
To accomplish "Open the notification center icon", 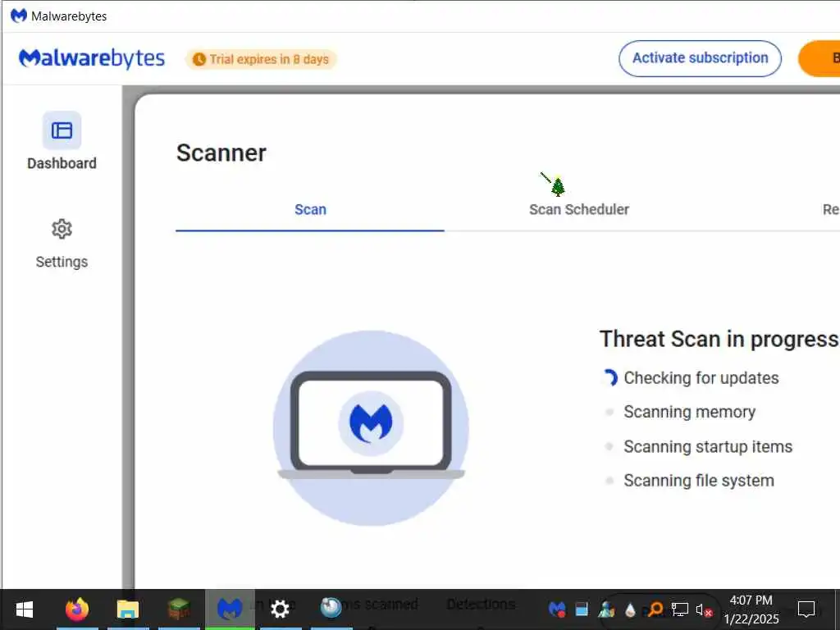I will tap(806, 609).
